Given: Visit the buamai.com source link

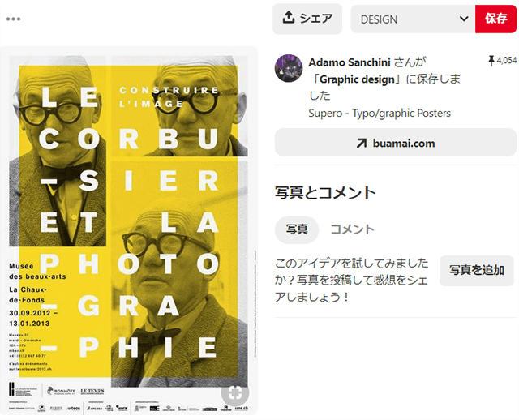Looking at the screenshot, I should [x=396, y=143].
